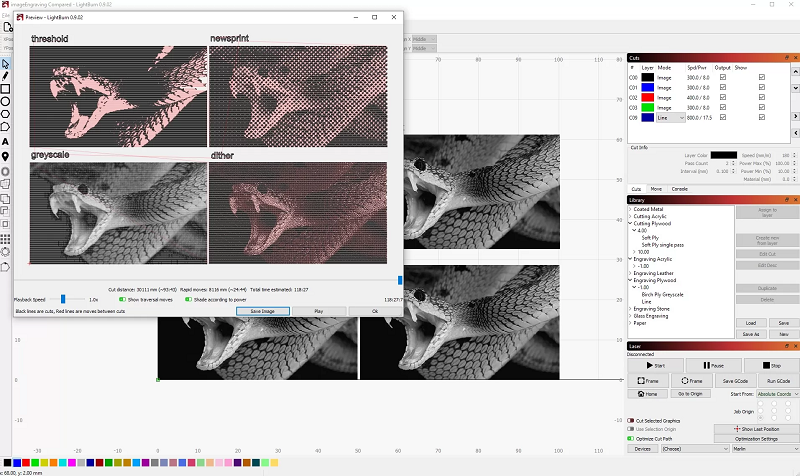The height and width of the screenshot is (476, 800).
Task: Pick the Ellipse drawing tool
Action: click(6, 101)
